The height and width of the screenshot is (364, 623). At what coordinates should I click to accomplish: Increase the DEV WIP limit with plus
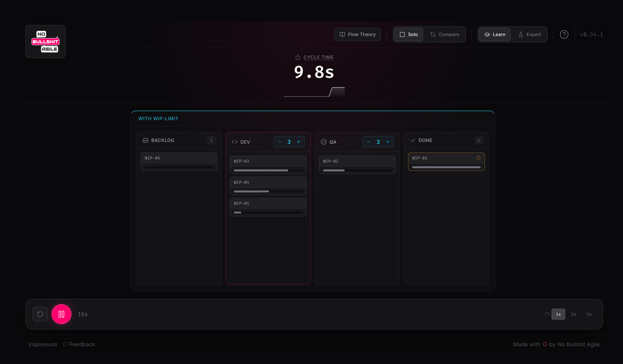point(298,142)
